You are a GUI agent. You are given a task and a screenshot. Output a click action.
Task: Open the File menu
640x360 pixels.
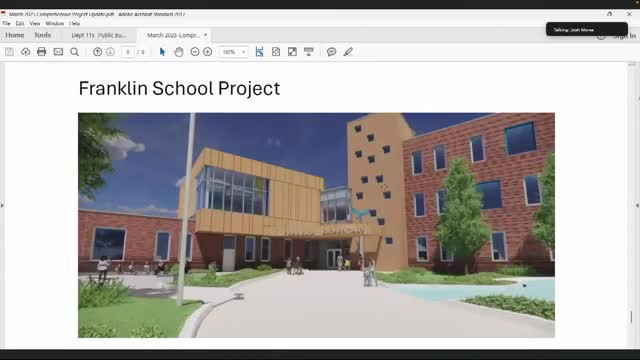(6, 24)
